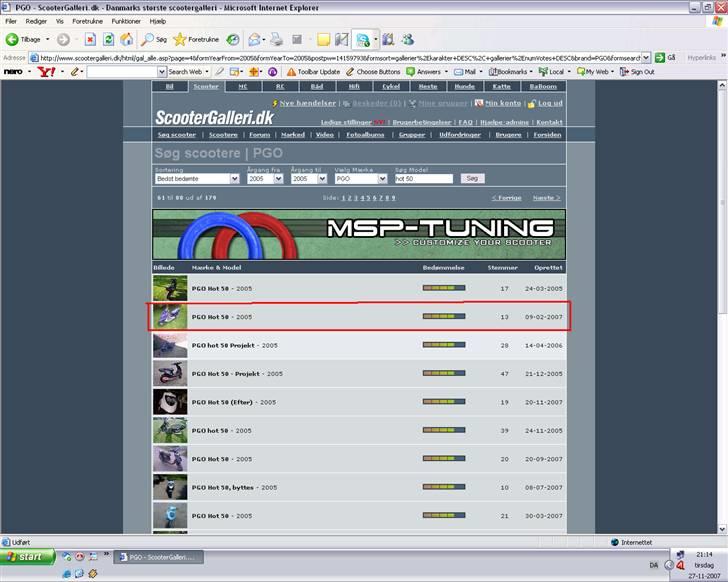Image resolution: width=728 pixels, height=582 pixels.
Task: Open Yahoo Local toolbar button
Action: tap(551, 72)
